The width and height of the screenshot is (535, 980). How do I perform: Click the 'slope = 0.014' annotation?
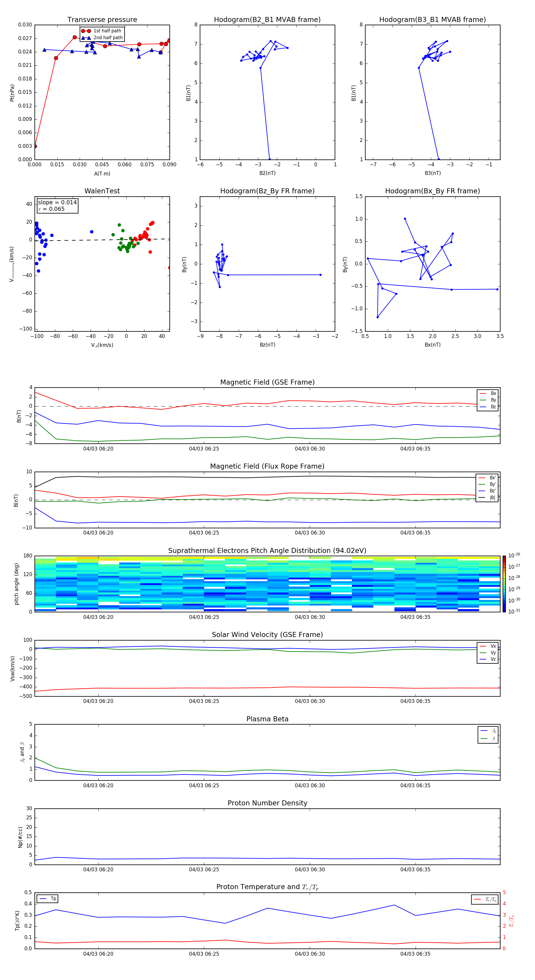point(57,203)
